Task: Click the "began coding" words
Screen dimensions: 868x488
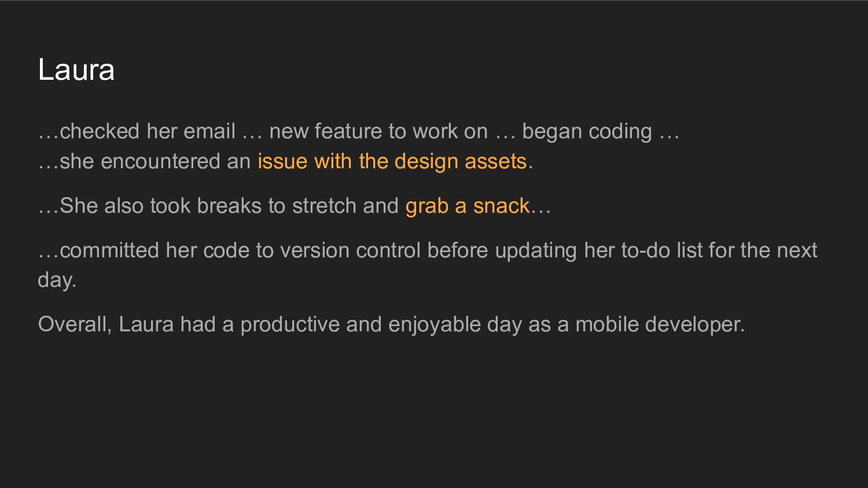Action: coord(587,132)
